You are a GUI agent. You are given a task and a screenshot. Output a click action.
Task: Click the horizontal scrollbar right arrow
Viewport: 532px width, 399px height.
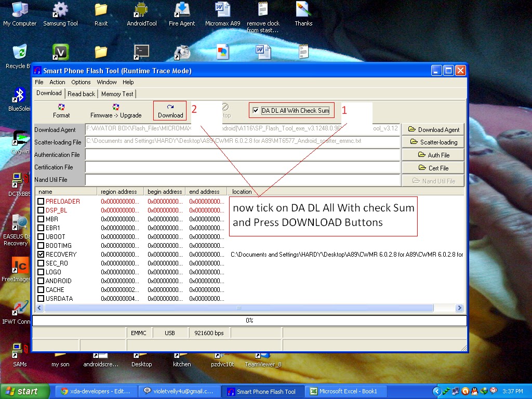pos(459,308)
